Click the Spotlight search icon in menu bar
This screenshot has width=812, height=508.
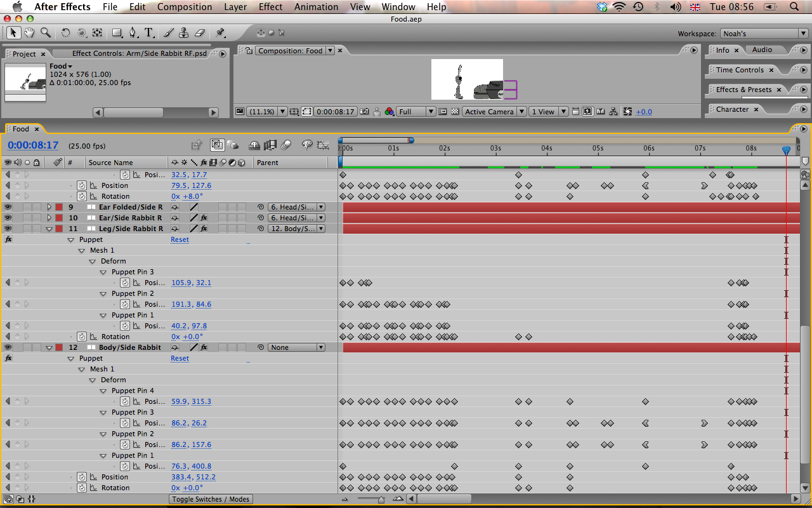click(x=795, y=7)
